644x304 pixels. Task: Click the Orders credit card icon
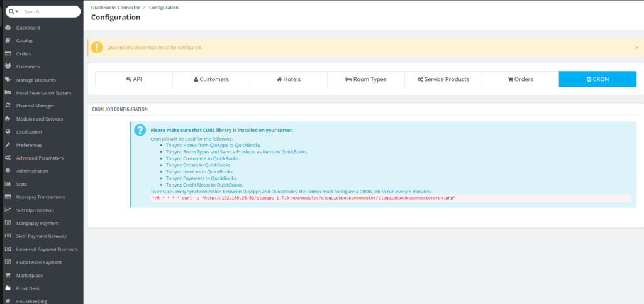[x=8, y=54]
